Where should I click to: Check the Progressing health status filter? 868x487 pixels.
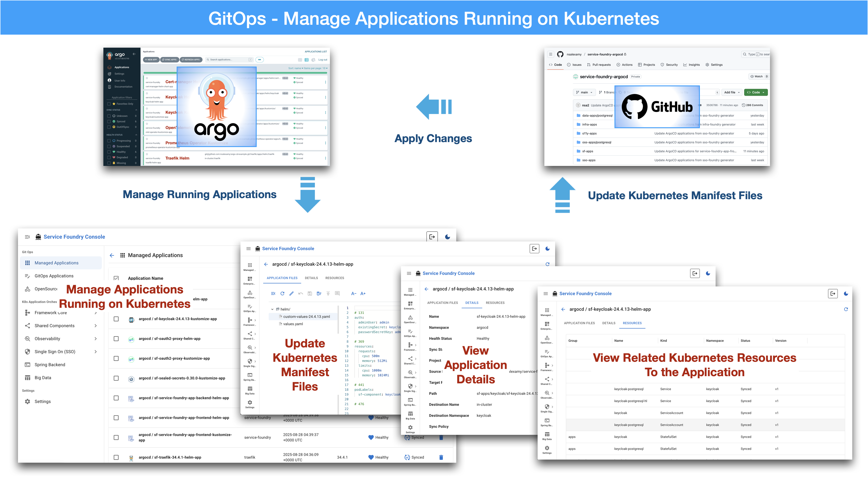[109, 141]
